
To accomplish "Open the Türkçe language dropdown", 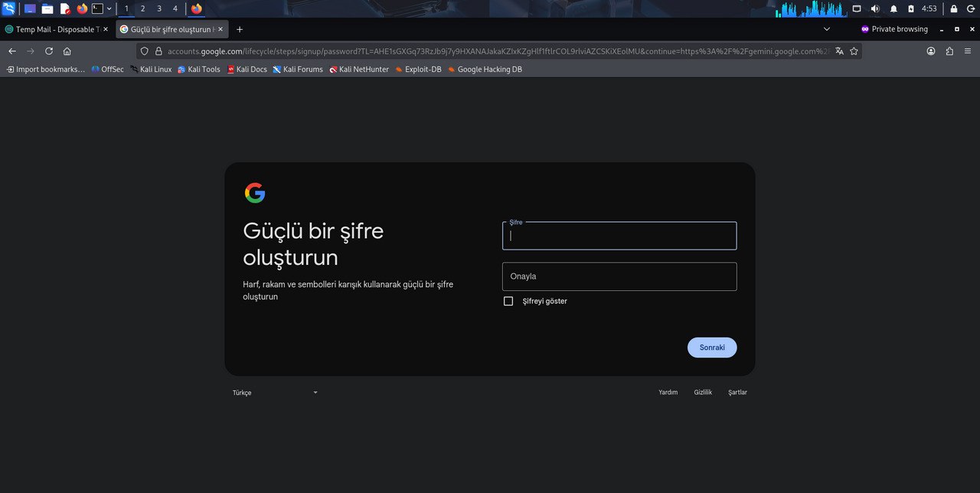I will pos(275,393).
